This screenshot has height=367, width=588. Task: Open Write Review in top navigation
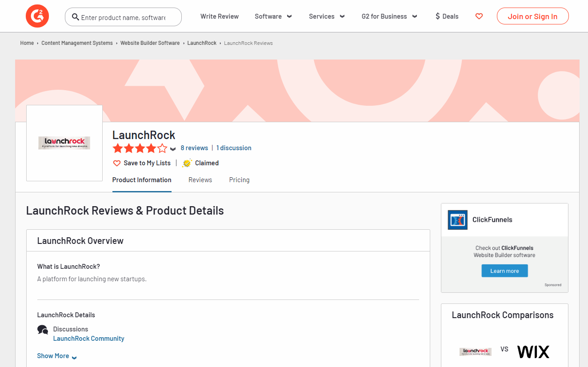(x=220, y=16)
